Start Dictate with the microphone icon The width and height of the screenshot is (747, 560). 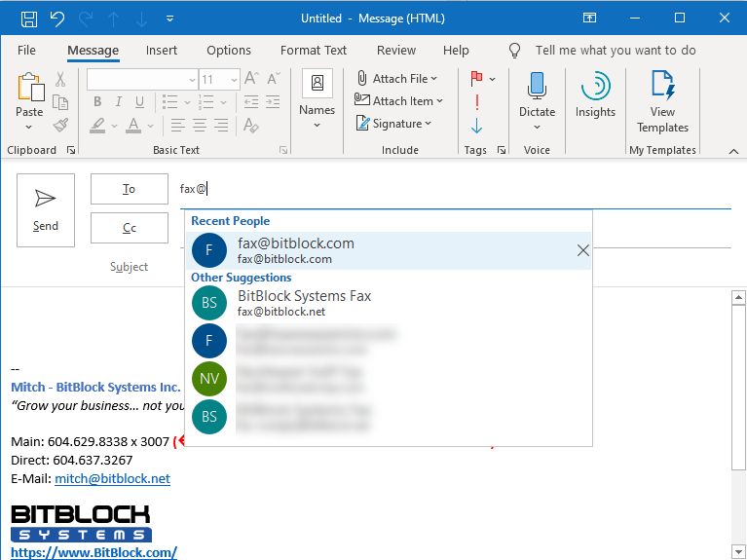pyautogui.click(x=537, y=87)
